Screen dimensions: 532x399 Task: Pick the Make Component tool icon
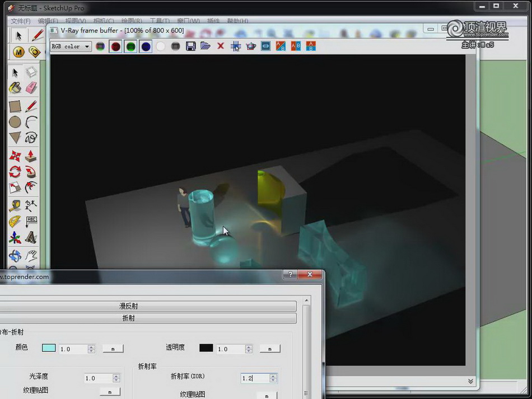[x=31, y=72]
